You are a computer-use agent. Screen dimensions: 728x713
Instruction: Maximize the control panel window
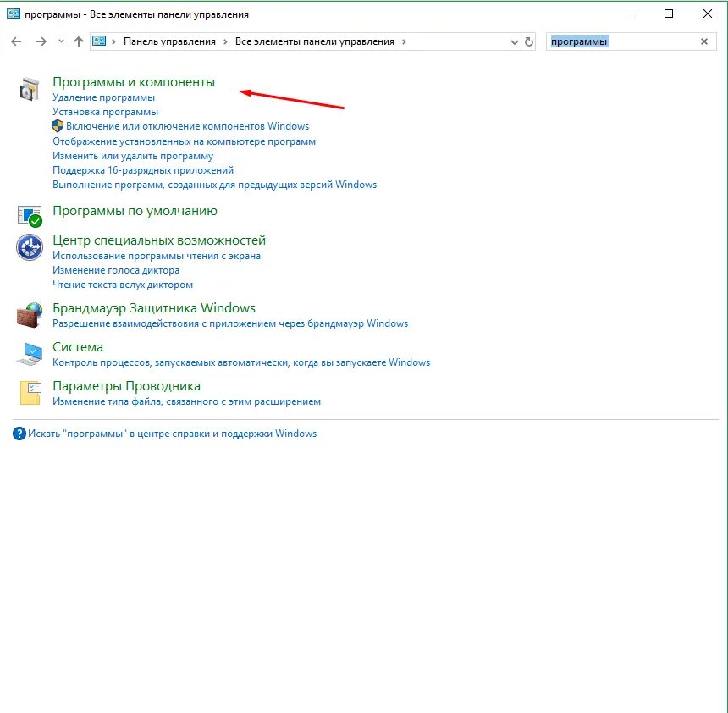(x=669, y=14)
